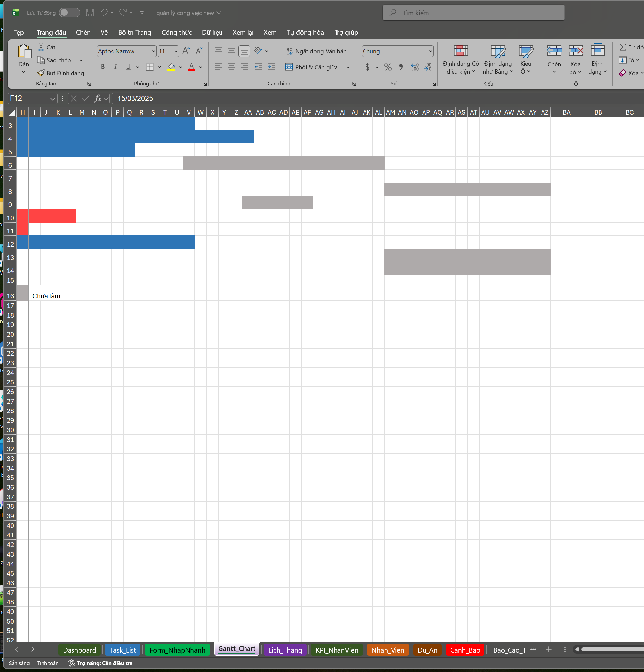
Task: Click the Tìm kiếm search box
Action: click(473, 13)
